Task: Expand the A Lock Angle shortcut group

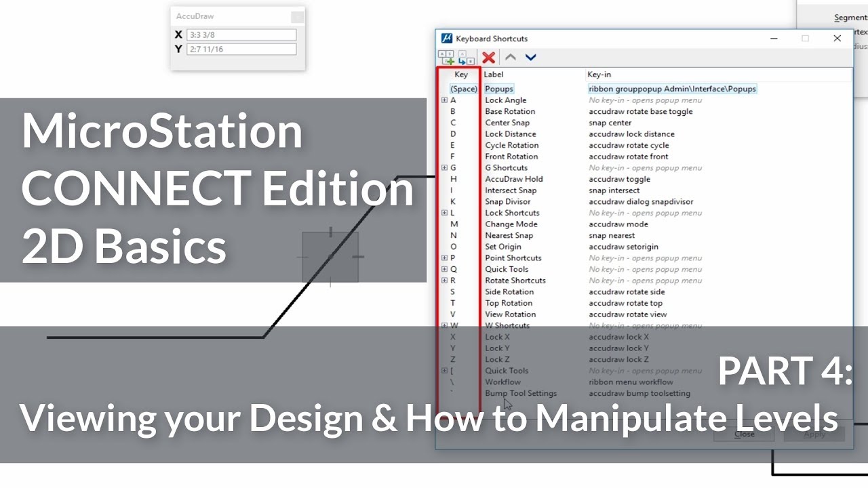Action: click(444, 100)
